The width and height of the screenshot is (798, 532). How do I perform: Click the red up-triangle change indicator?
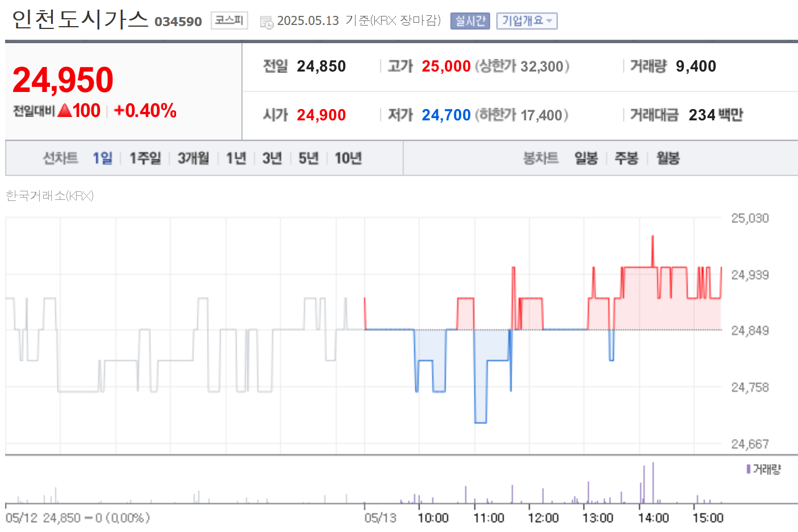point(65,110)
